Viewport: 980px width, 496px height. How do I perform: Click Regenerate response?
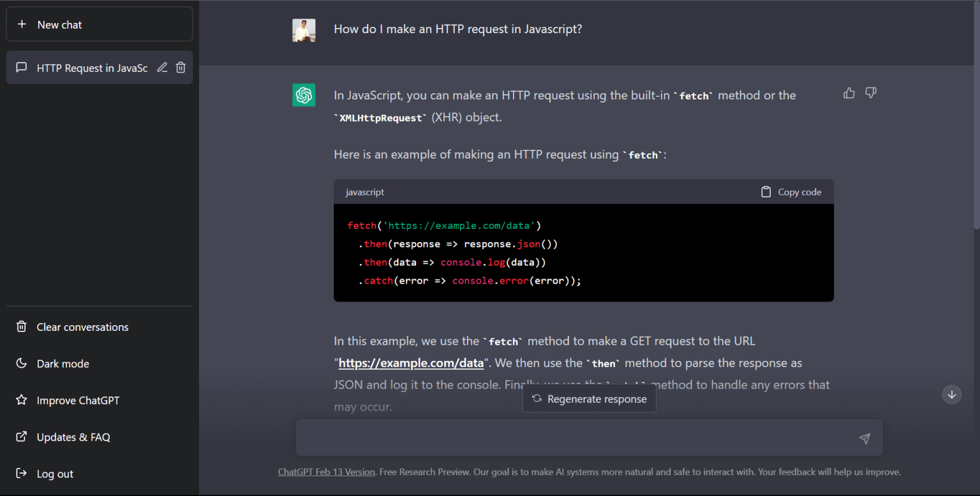point(589,398)
